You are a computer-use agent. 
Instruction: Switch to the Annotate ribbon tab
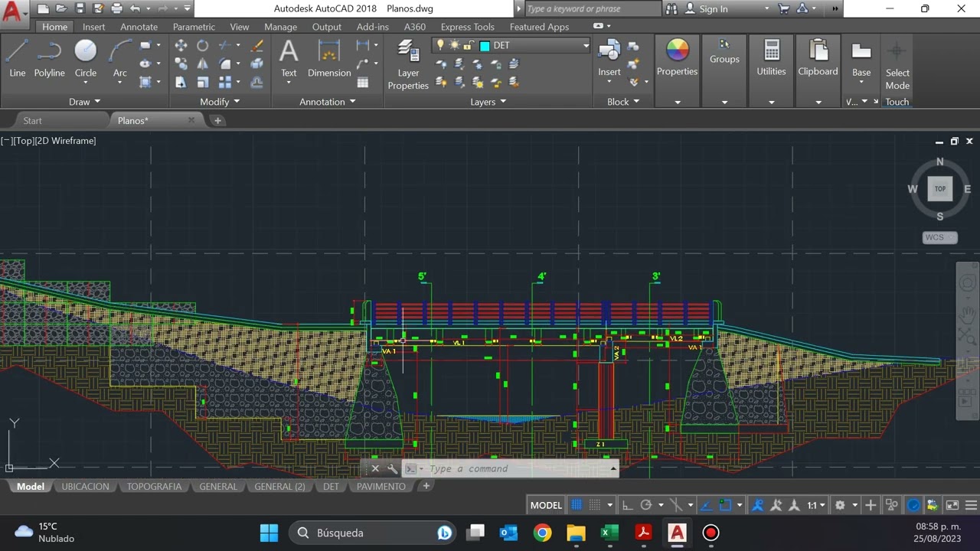[139, 27]
